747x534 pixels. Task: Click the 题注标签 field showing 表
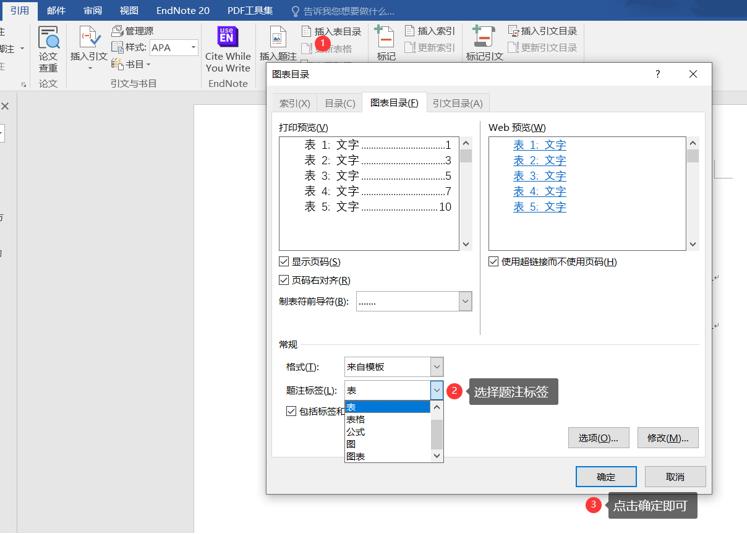[387, 391]
